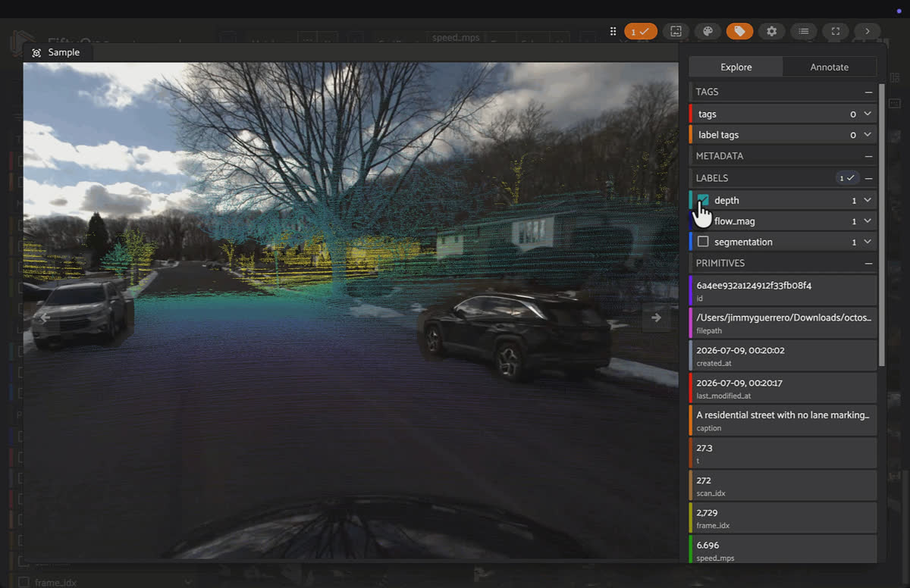Click the label tags row label
910x588 pixels.
point(718,135)
